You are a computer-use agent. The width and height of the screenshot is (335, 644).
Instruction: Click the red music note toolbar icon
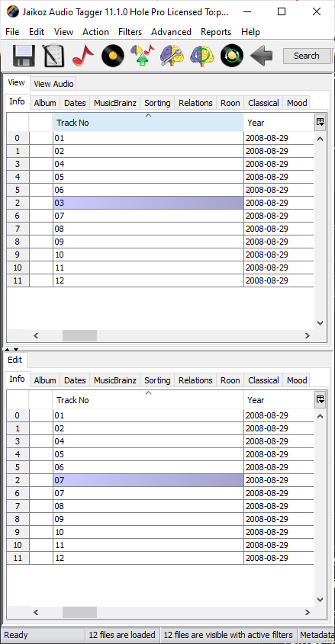[83, 56]
